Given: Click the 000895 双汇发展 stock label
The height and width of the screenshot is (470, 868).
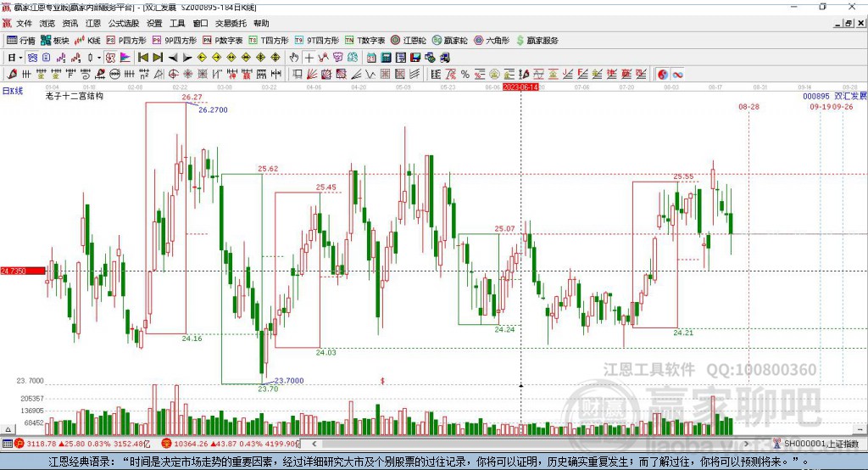Looking at the screenshot, I should [x=835, y=96].
